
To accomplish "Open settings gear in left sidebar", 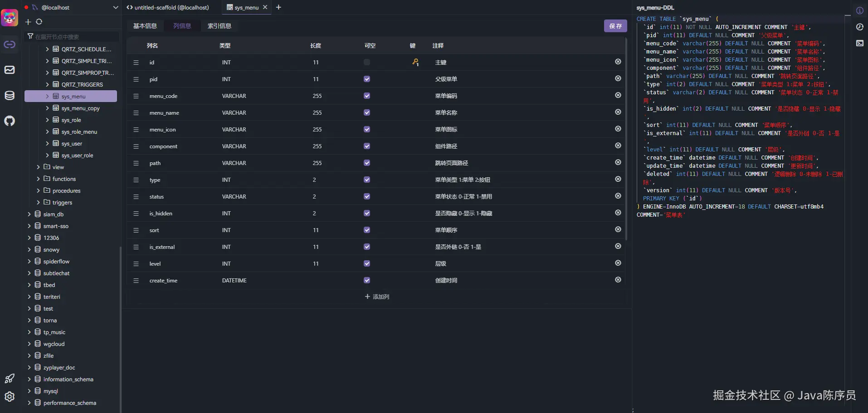I will click(x=10, y=397).
